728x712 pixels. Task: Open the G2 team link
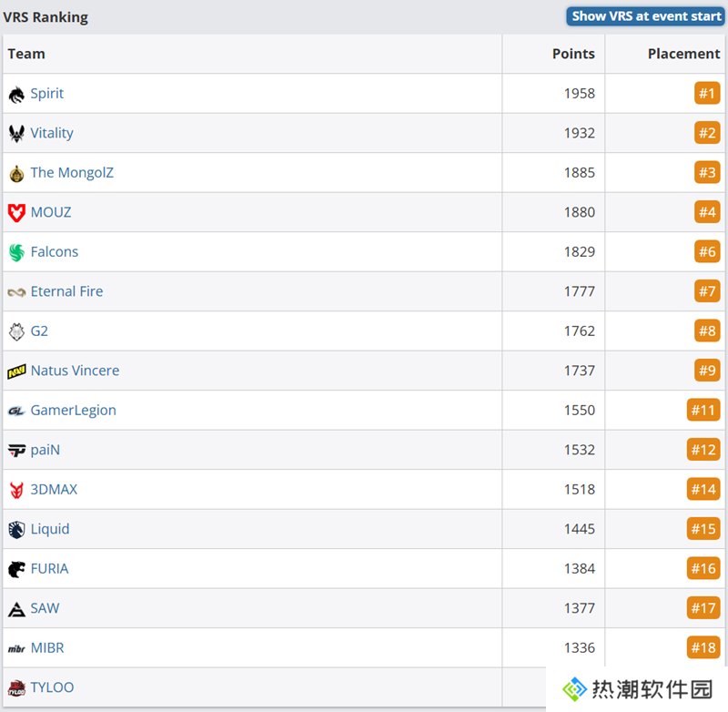point(39,331)
